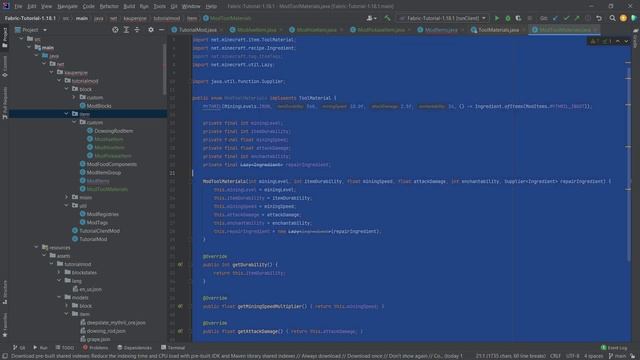Toggle the Pull Requests sidebar button

click(x=4, y=103)
